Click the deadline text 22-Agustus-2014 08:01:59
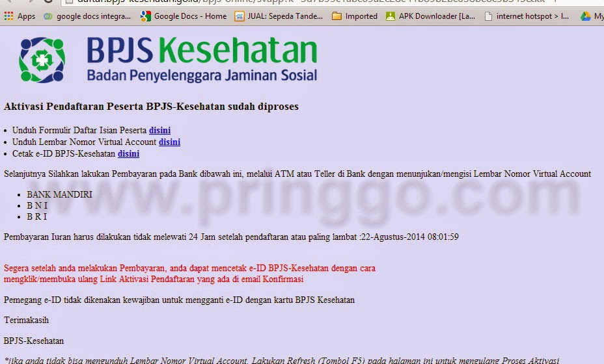604x364 pixels. click(410, 237)
